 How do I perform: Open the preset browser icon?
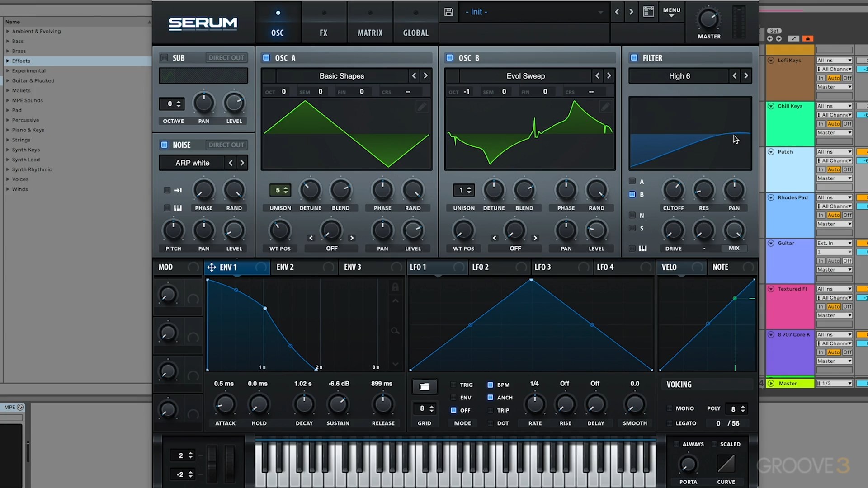point(648,12)
